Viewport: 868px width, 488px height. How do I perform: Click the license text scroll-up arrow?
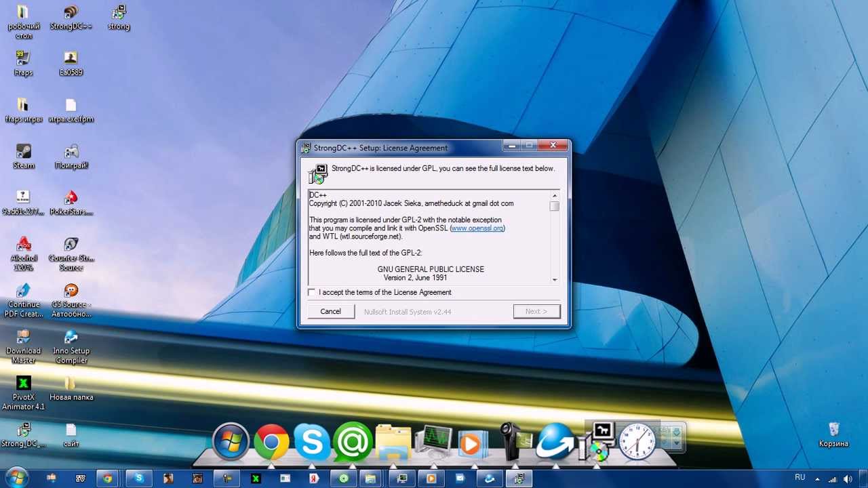coord(555,196)
